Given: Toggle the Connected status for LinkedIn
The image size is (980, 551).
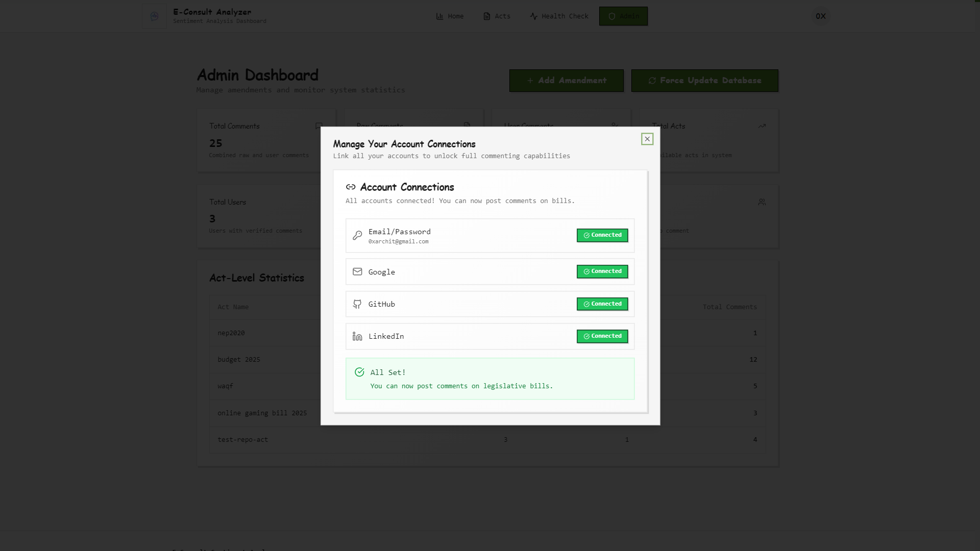Looking at the screenshot, I should [602, 336].
